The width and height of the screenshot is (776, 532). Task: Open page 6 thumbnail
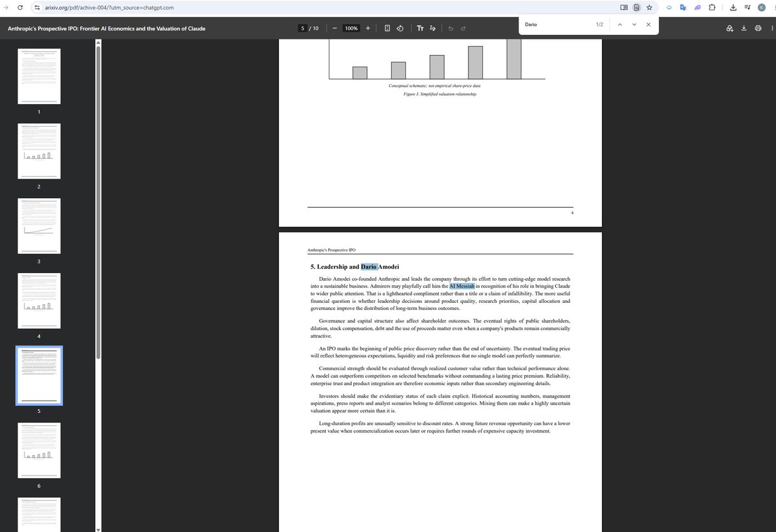[x=39, y=450]
